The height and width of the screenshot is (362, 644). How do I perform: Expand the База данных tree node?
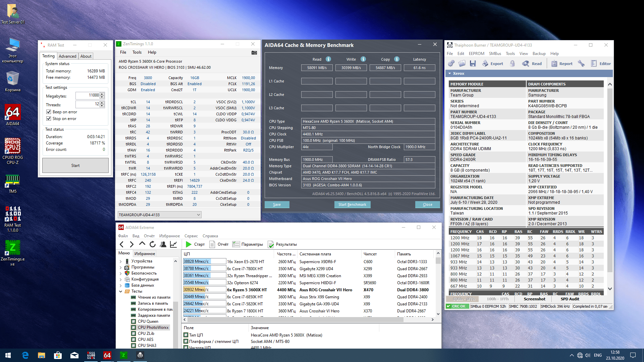[x=121, y=286]
